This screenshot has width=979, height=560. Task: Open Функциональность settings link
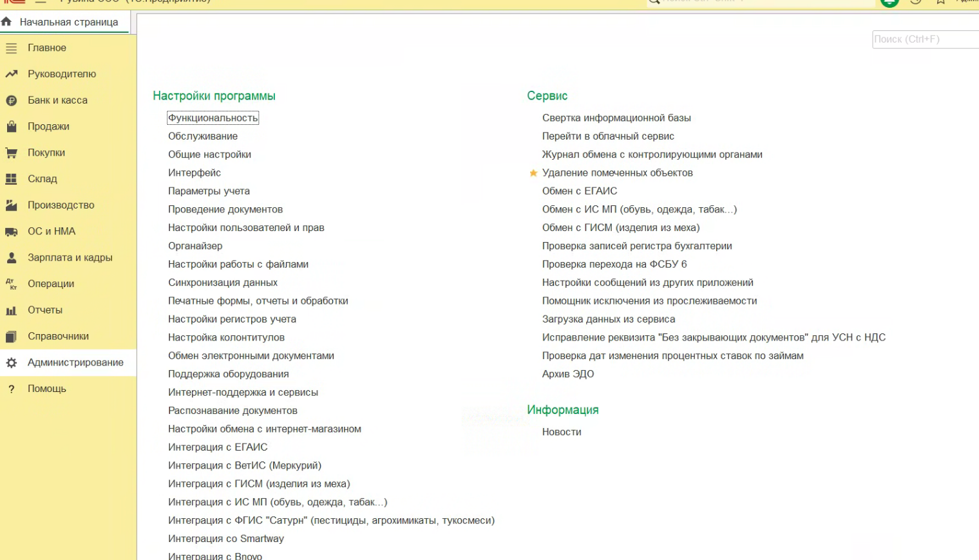[213, 118]
